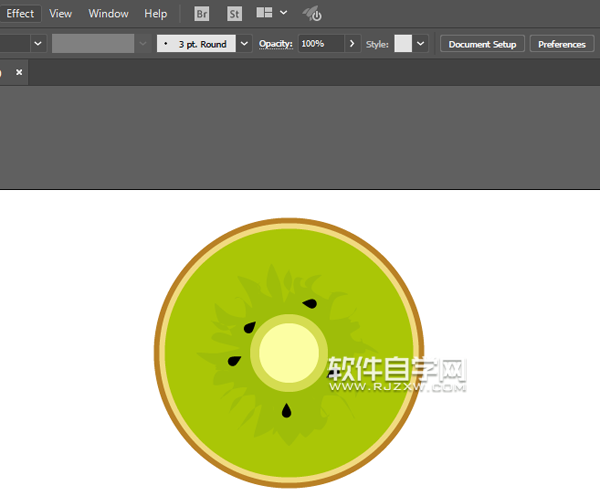Expand the arrange documents dropdown arrow
The image size is (600, 496).
pyautogui.click(x=284, y=14)
